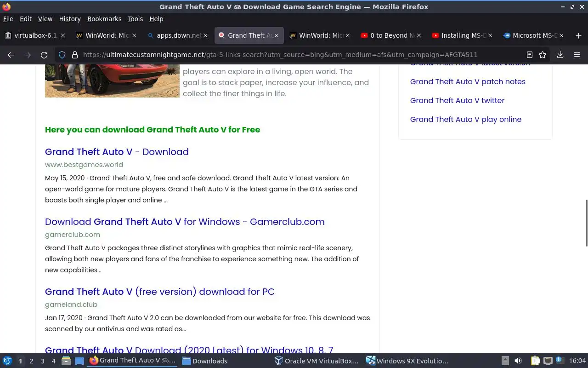Close the apps.down.net tab
The height and width of the screenshot is (368, 588).
tap(205, 35)
